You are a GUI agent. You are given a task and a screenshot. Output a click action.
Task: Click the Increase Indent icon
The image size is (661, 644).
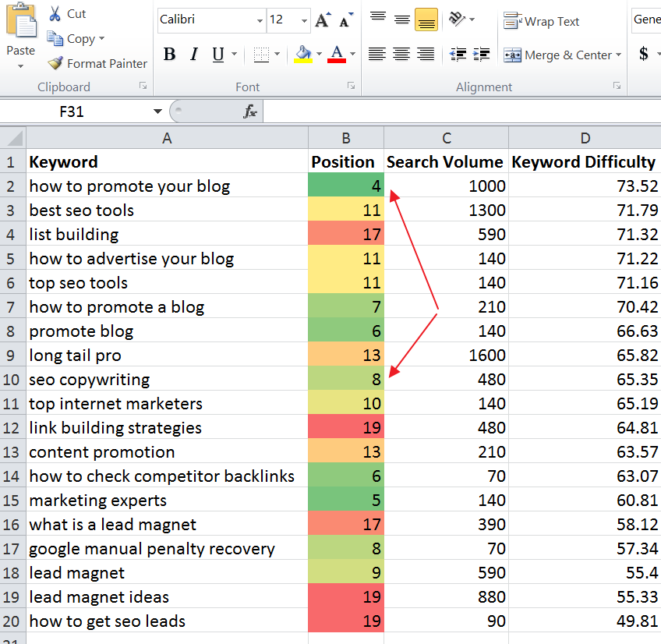(x=485, y=53)
